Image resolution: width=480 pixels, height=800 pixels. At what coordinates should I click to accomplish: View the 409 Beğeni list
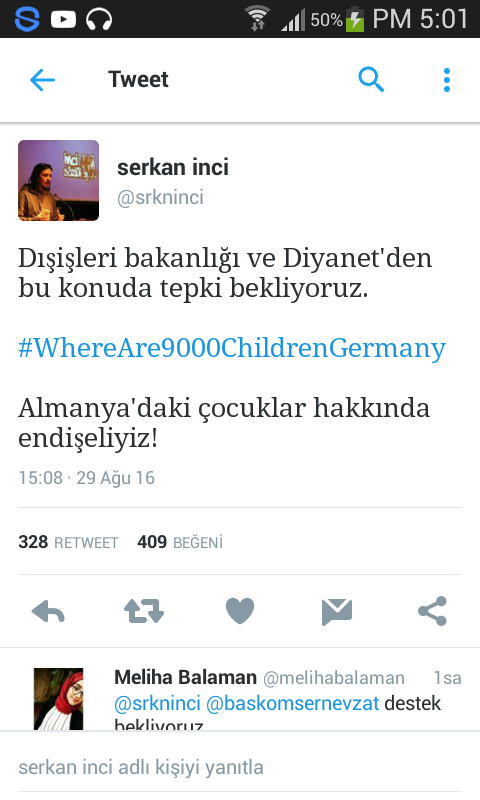point(180,542)
